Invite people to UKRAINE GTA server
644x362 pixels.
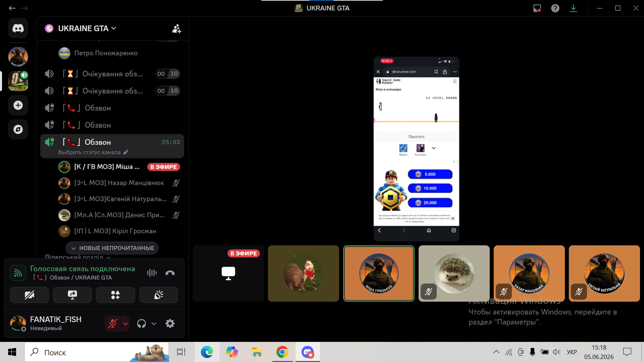point(176,29)
